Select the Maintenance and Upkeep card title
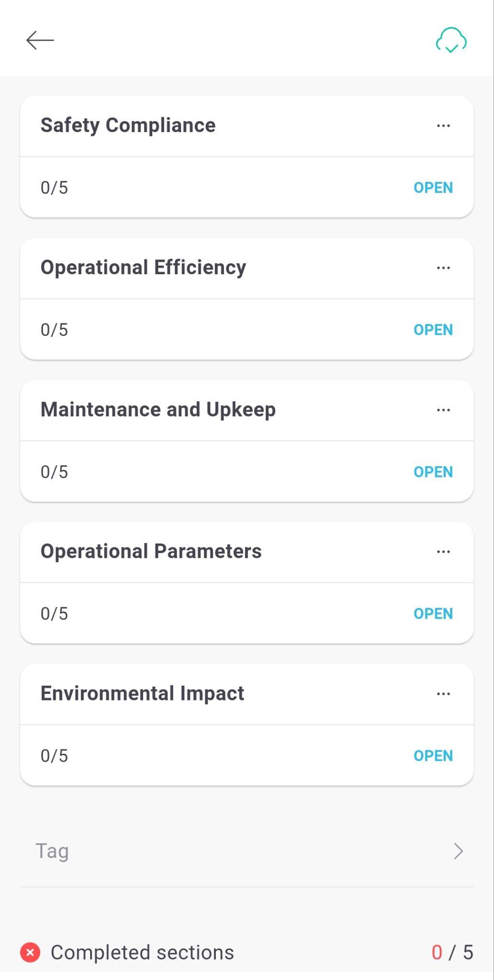This screenshot has width=494, height=980. pos(158,410)
